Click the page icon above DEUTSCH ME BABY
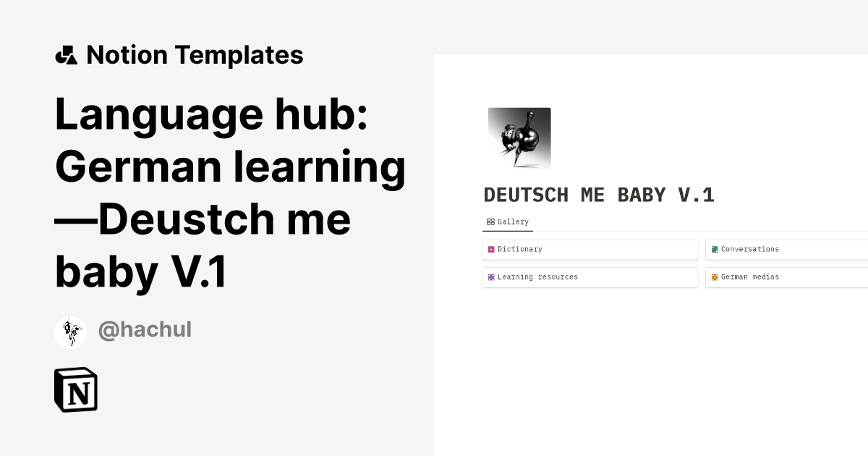This screenshot has height=456, width=868. (519, 138)
